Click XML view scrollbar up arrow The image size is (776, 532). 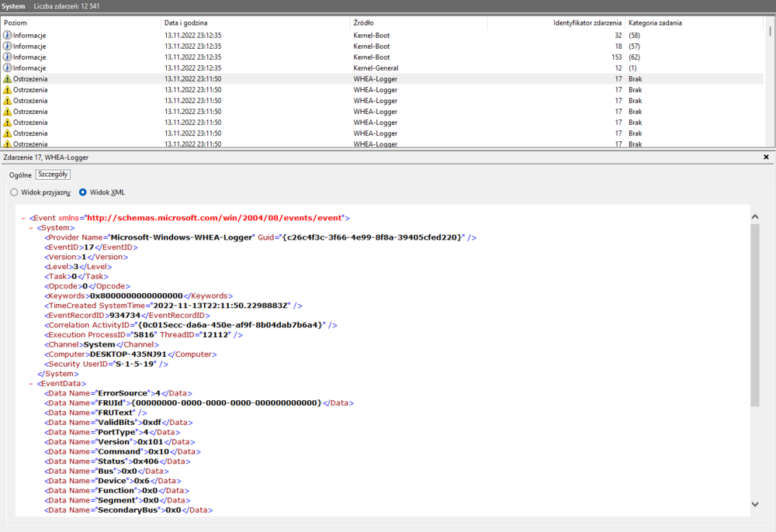[x=755, y=216]
